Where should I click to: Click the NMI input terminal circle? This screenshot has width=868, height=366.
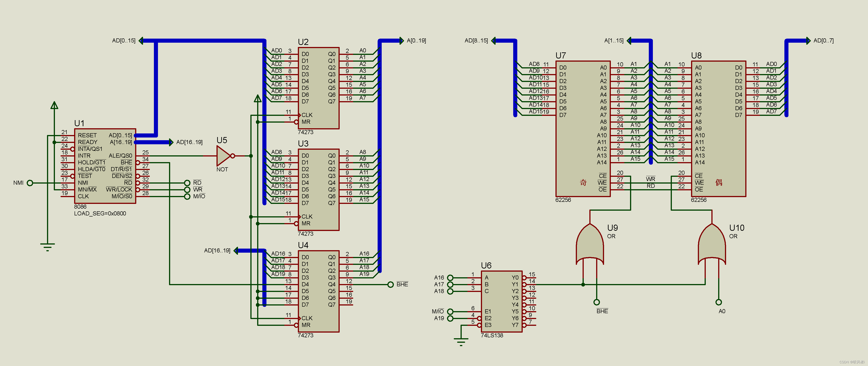(30, 183)
